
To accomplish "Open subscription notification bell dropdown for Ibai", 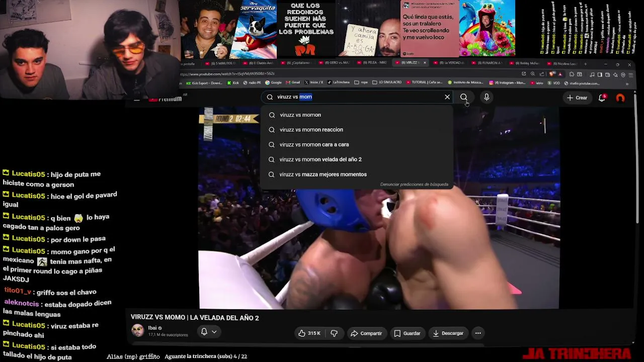I will 209,332.
